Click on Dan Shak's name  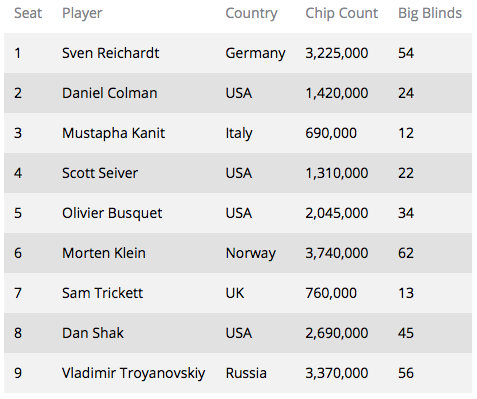[93, 333]
